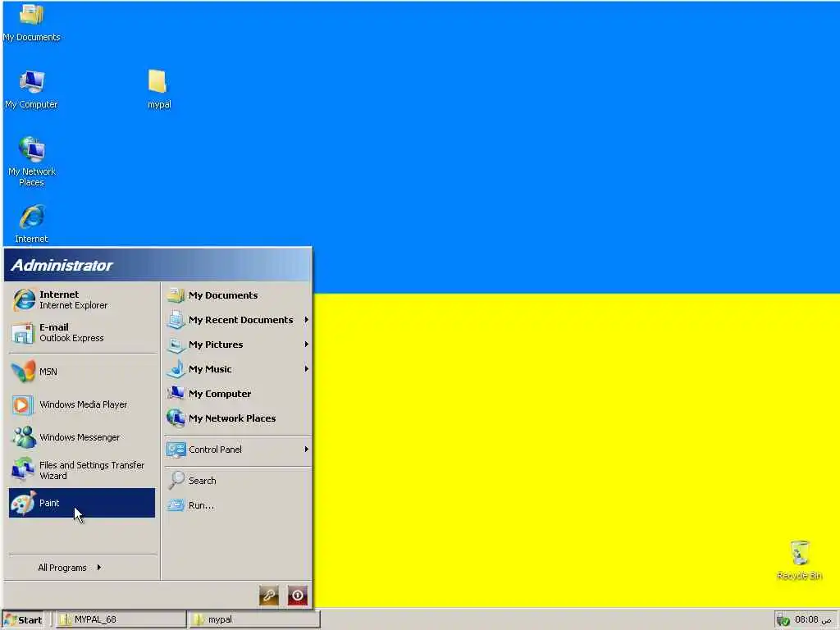
Task: Click the My Music note icon
Action: click(176, 368)
